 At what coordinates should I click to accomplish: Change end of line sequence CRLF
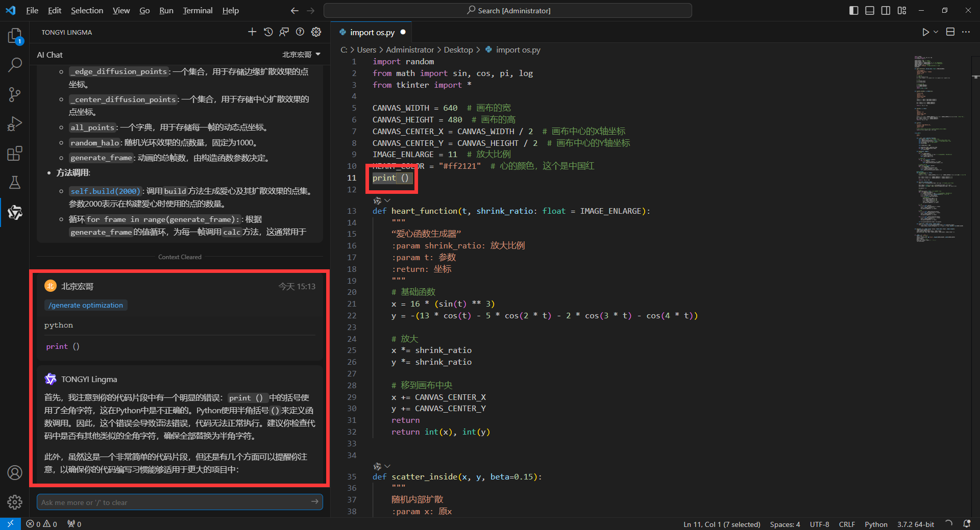847,524
